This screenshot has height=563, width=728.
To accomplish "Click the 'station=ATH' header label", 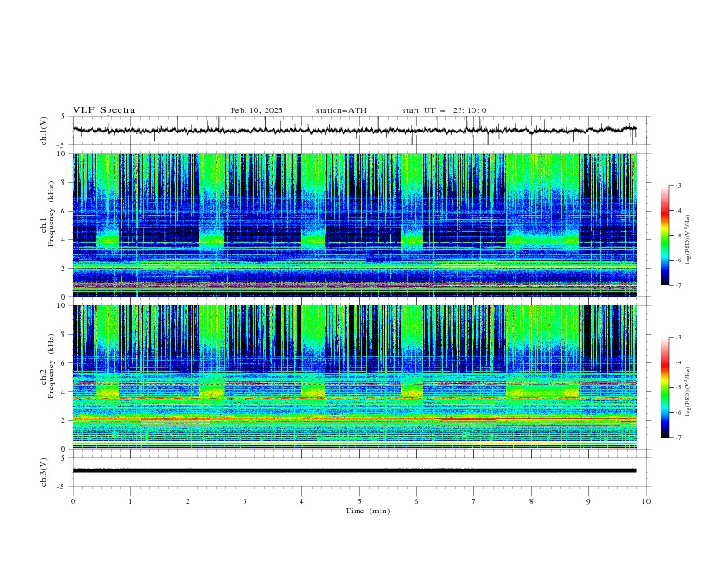I will click(341, 110).
